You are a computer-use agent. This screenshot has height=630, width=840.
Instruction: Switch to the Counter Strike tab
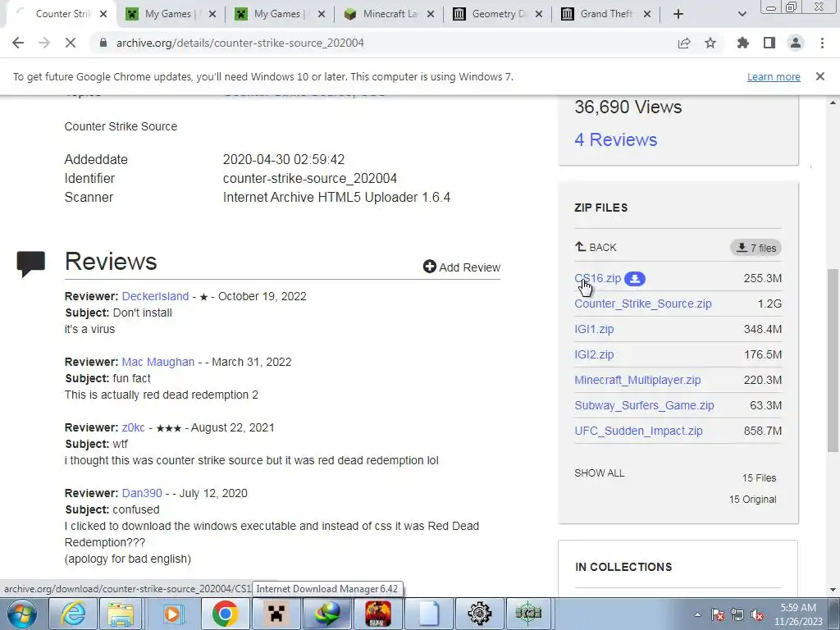[x=60, y=14]
